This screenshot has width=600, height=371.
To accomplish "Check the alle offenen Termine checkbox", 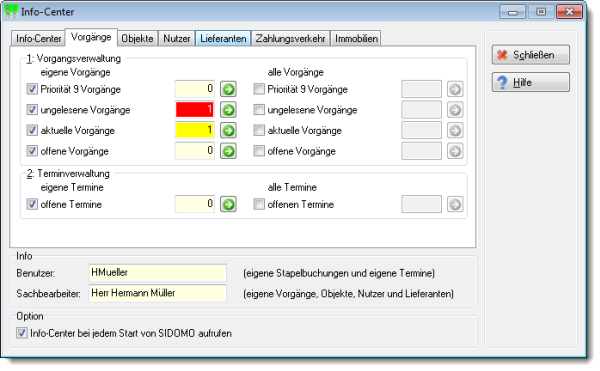I will (259, 204).
